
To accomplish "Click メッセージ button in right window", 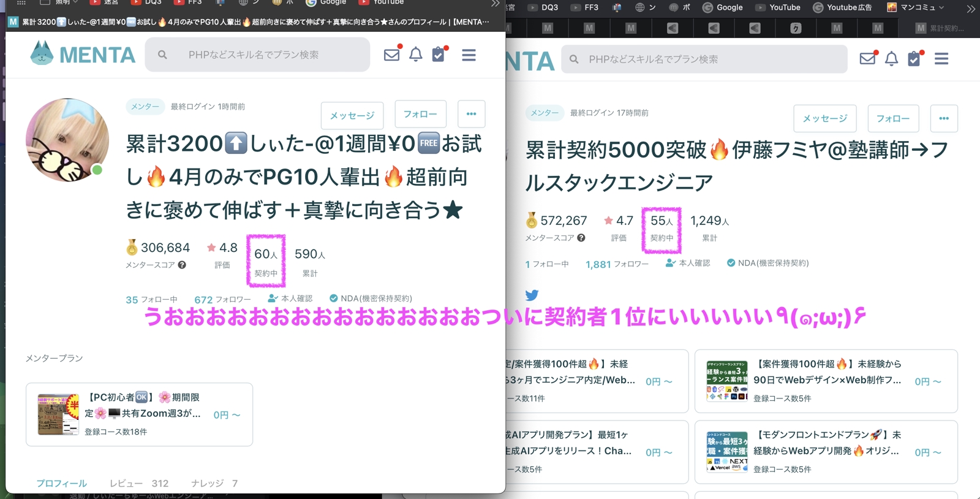I will tap(825, 118).
